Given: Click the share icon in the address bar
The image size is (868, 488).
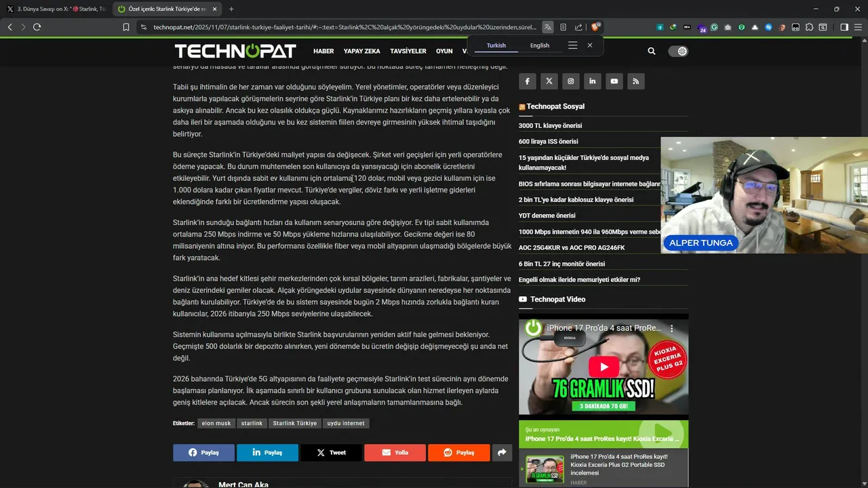Looking at the screenshot, I should pos(578,27).
